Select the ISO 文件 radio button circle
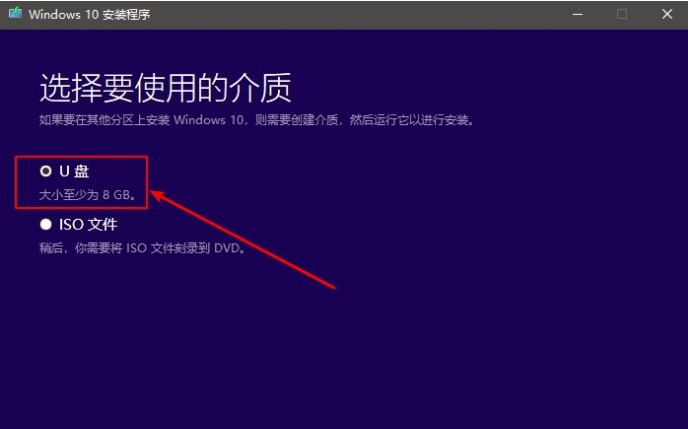The image size is (688, 429). pos(46,225)
